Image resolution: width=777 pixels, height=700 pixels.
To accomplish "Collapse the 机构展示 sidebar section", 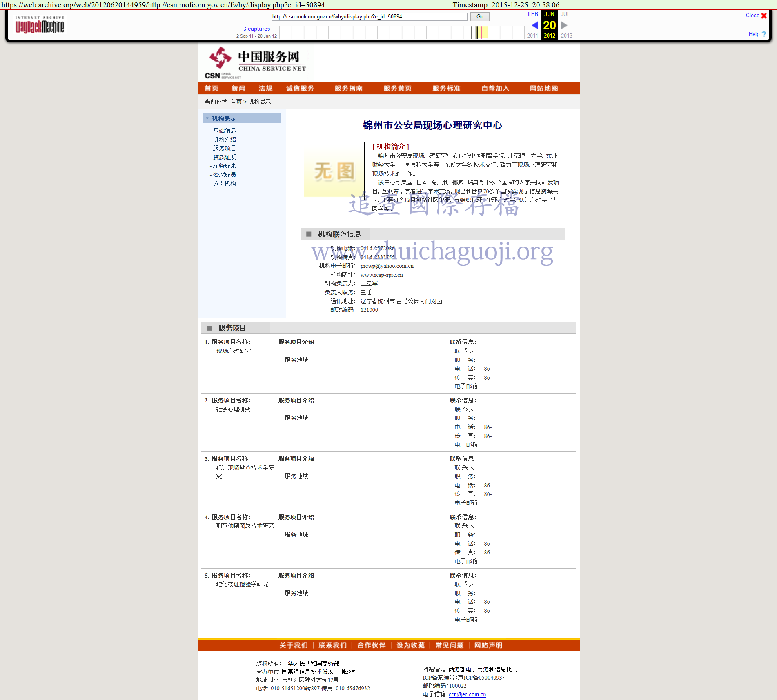I will [207, 118].
